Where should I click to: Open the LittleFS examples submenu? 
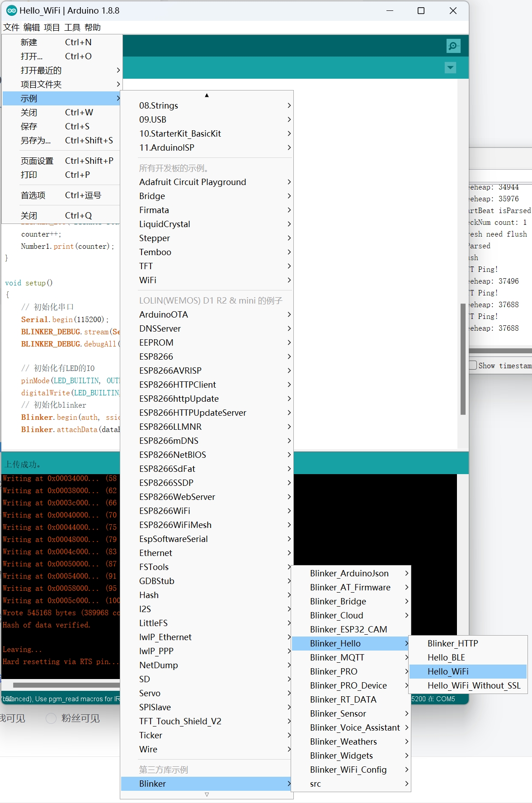207,623
